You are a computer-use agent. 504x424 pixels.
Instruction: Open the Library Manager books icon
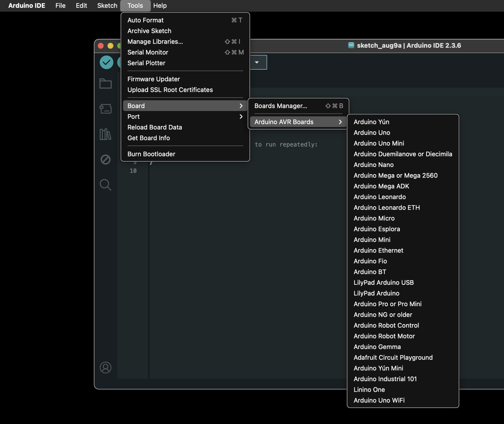tap(105, 134)
